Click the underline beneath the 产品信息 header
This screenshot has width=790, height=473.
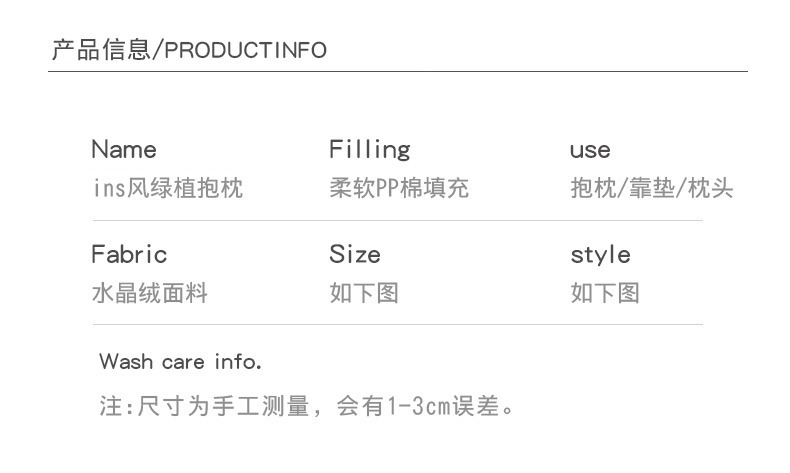point(399,72)
